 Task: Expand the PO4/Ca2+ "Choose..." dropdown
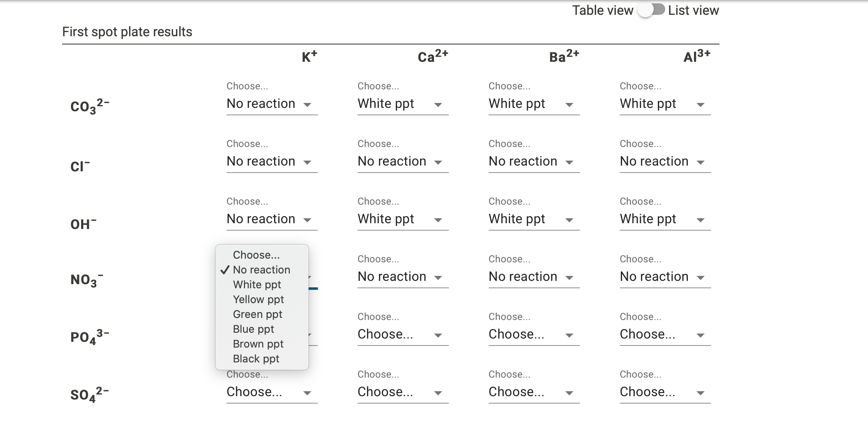(402, 334)
